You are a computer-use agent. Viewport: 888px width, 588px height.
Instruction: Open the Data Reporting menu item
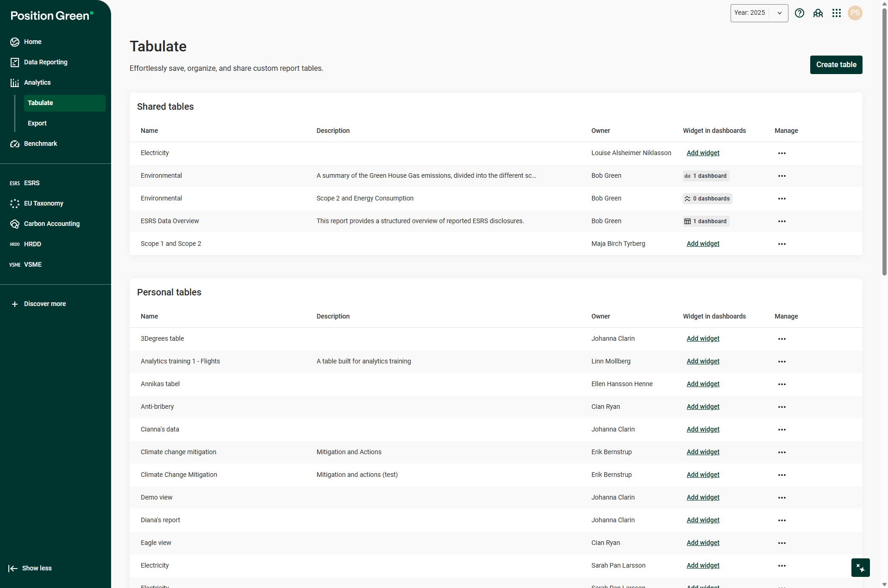[x=45, y=62]
